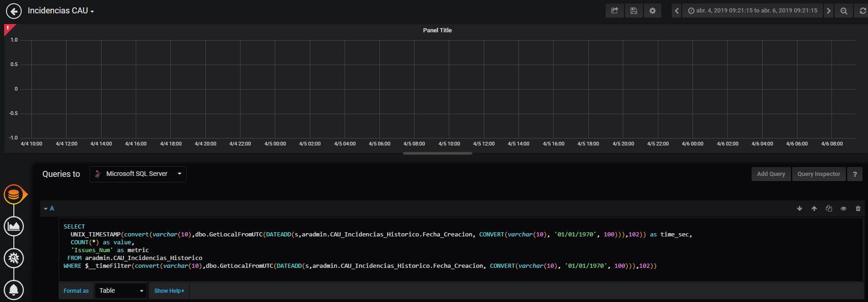Open the Visualization tab in sidebar
The height and width of the screenshot is (302, 868).
coord(14,226)
